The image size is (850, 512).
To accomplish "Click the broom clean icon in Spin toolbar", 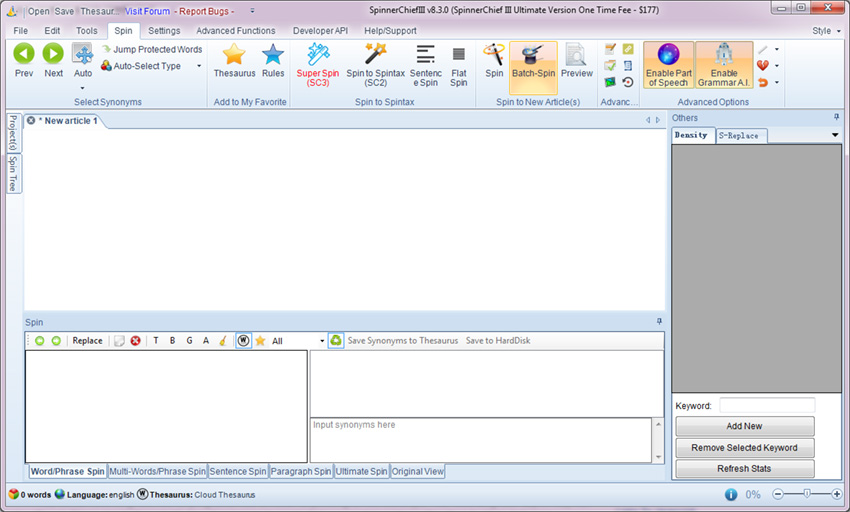I will (223, 341).
